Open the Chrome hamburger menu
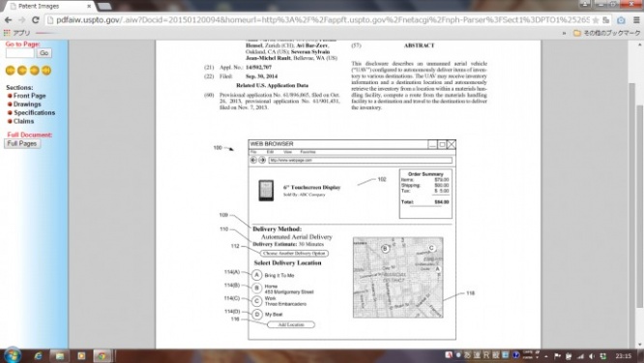This screenshot has height=363, width=644. coord(636,19)
